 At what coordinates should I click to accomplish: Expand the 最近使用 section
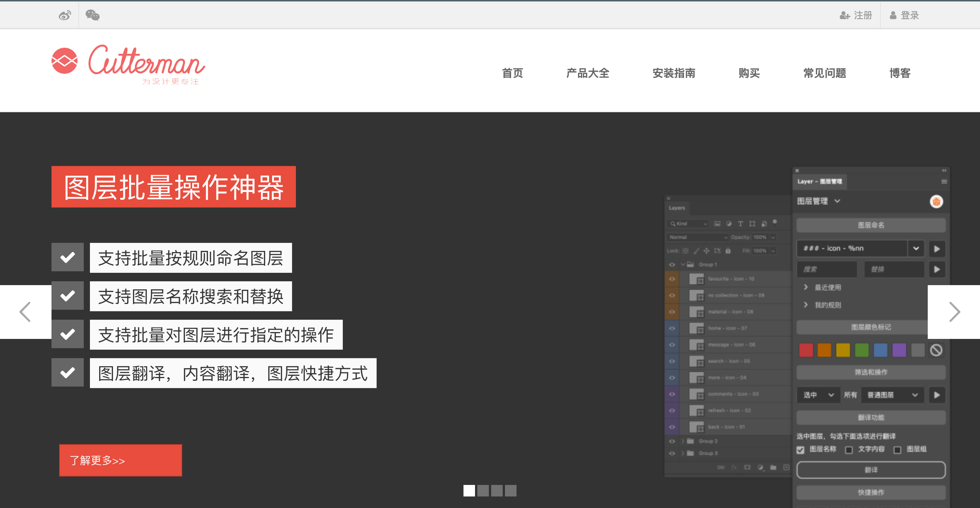pyautogui.click(x=822, y=287)
